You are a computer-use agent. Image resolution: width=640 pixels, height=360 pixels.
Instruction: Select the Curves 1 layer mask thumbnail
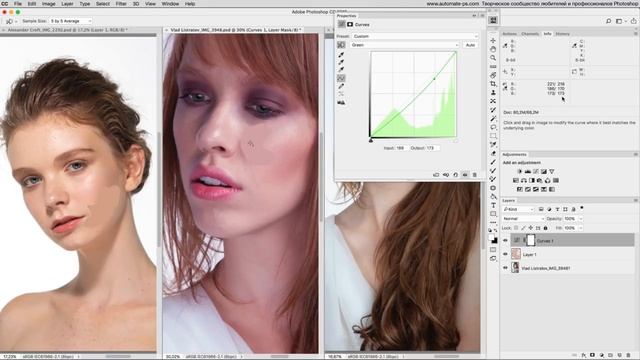pos(530,240)
